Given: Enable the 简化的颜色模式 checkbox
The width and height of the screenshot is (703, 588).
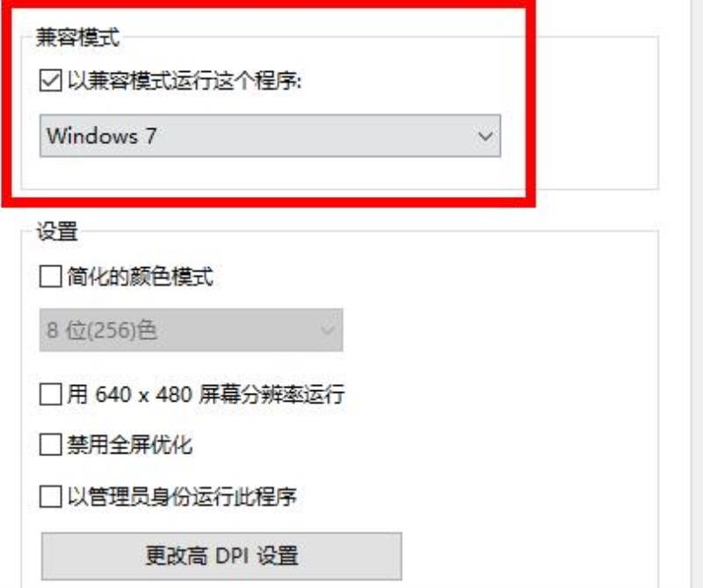Looking at the screenshot, I should pos(50,276).
